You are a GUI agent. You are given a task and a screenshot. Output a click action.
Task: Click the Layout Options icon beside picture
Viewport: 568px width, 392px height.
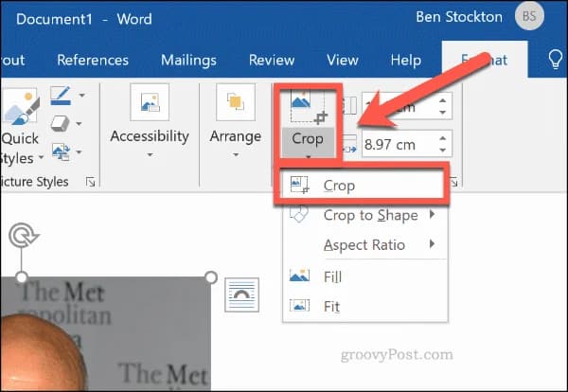241,294
